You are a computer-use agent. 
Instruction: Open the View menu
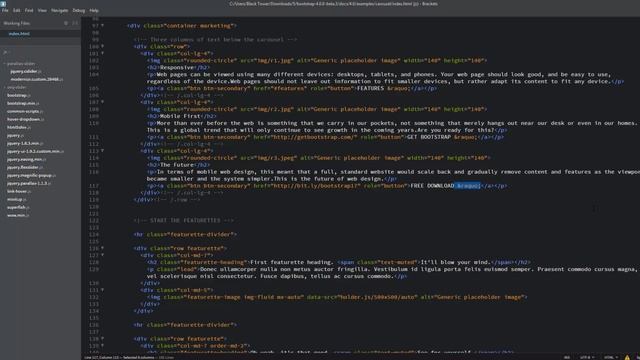click(x=42, y=11)
